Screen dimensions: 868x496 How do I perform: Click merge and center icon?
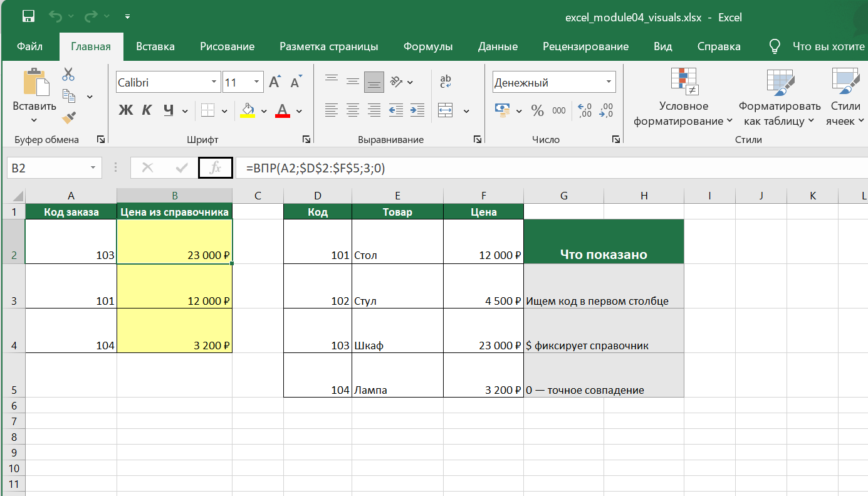click(x=446, y=110)
